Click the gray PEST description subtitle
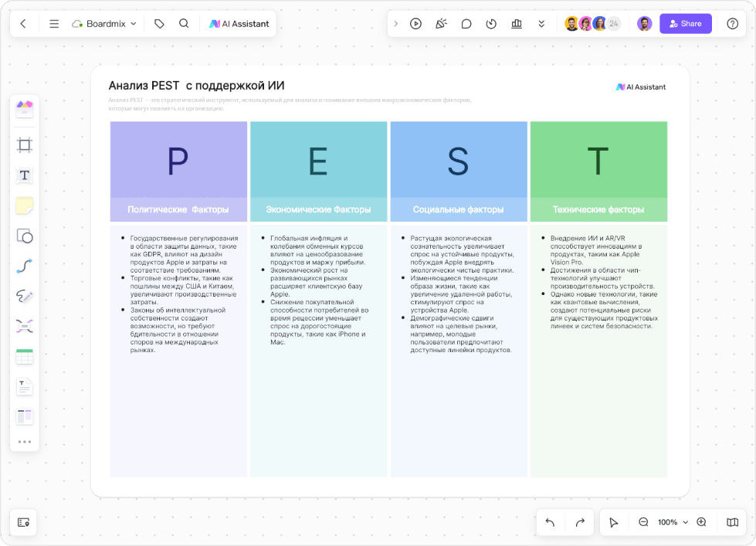The height and width of the screenshot is (546, 756). (x=290, y=104)
